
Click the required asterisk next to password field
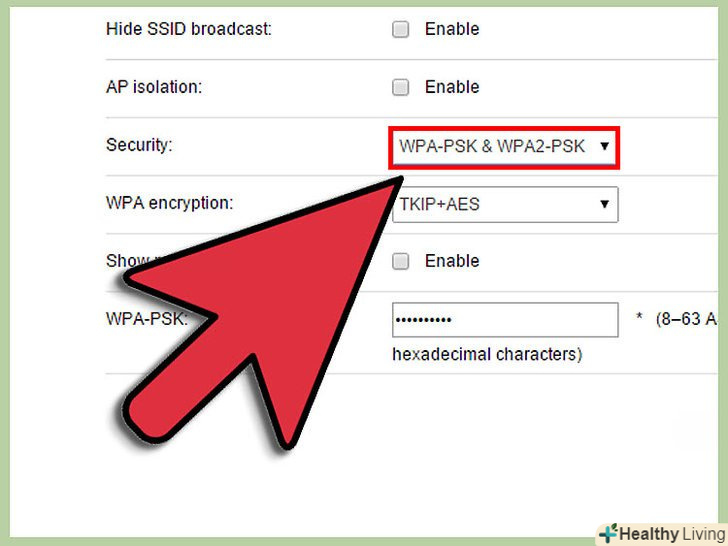pyautogui.click(x=639, y=318)
